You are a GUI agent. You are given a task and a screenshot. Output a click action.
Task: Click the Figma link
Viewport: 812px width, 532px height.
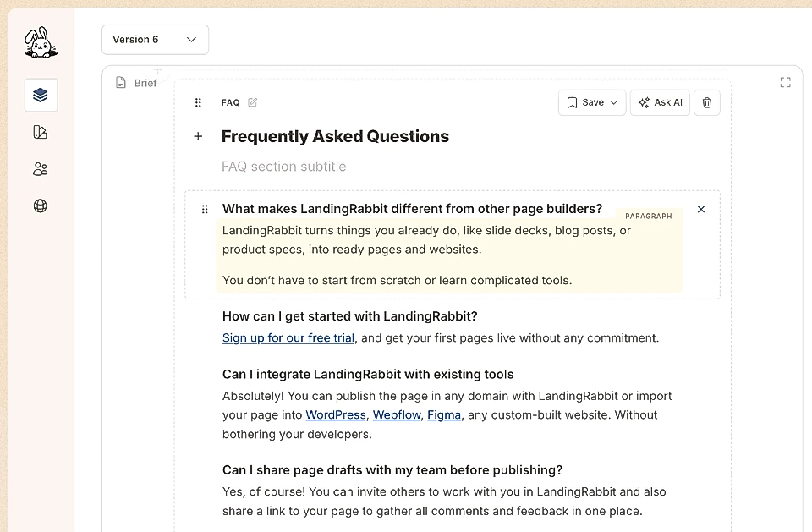[x=444, y=414]
